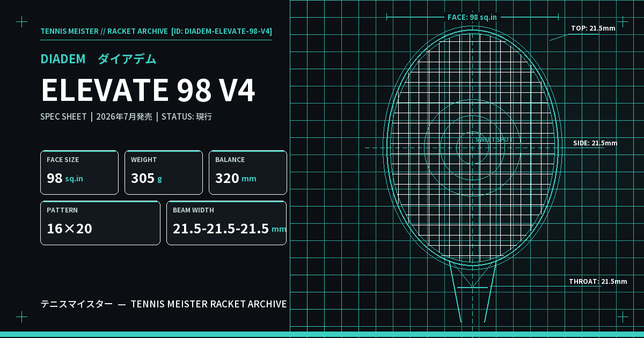Click the ELEVATE 98 V4 title

(x=148, y=90)
